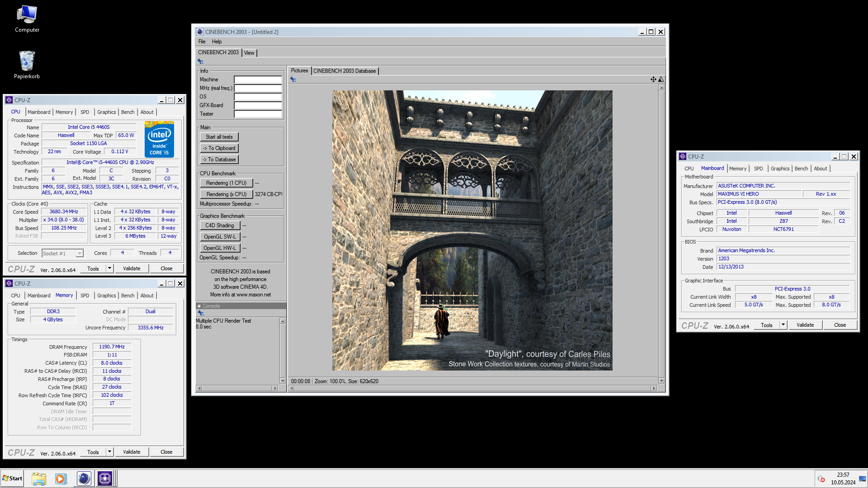Viewport: 868px width, 488px height.
Task: Click the pin icon under Pictures tab
Action: point(293,80)
